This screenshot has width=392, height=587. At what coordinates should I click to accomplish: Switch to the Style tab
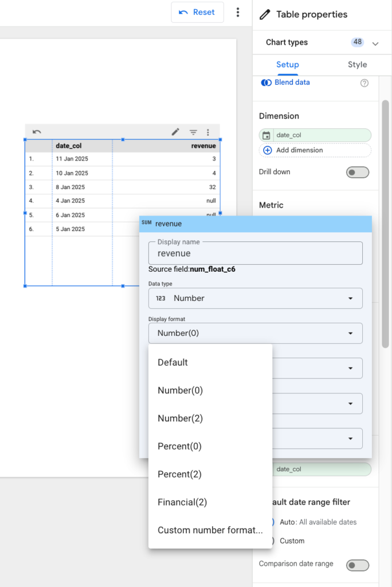[357, 65]
